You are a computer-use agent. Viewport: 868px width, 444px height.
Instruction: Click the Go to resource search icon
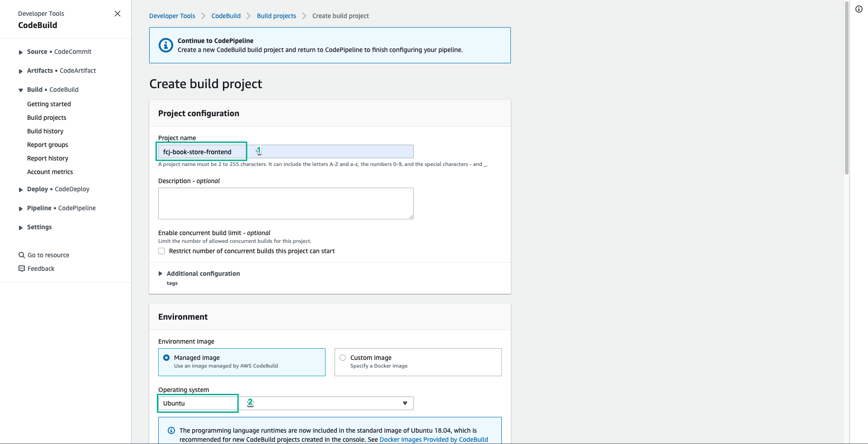click(x=21, y=255)
